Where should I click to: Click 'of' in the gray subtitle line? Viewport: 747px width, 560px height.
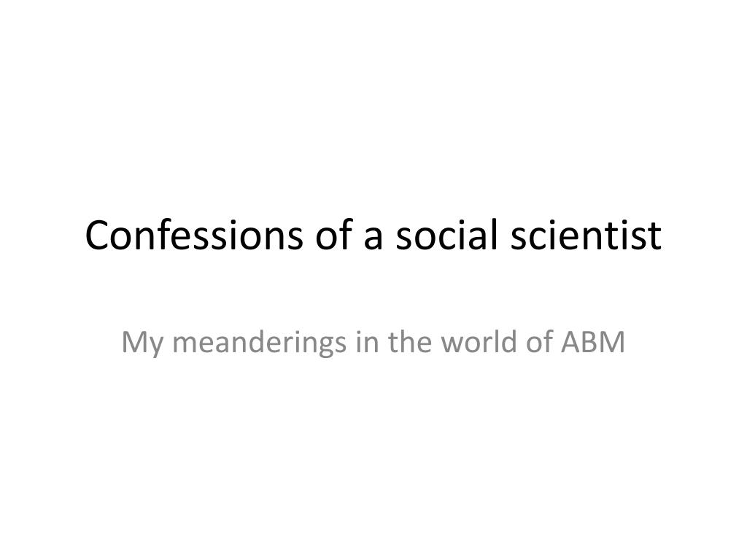pyautogui.click(x=539, y=341)
